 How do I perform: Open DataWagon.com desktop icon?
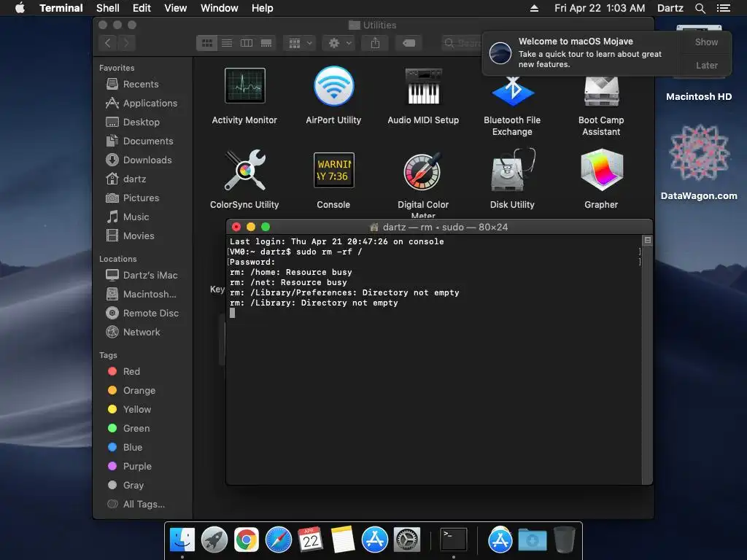click(x=699, y=163)
